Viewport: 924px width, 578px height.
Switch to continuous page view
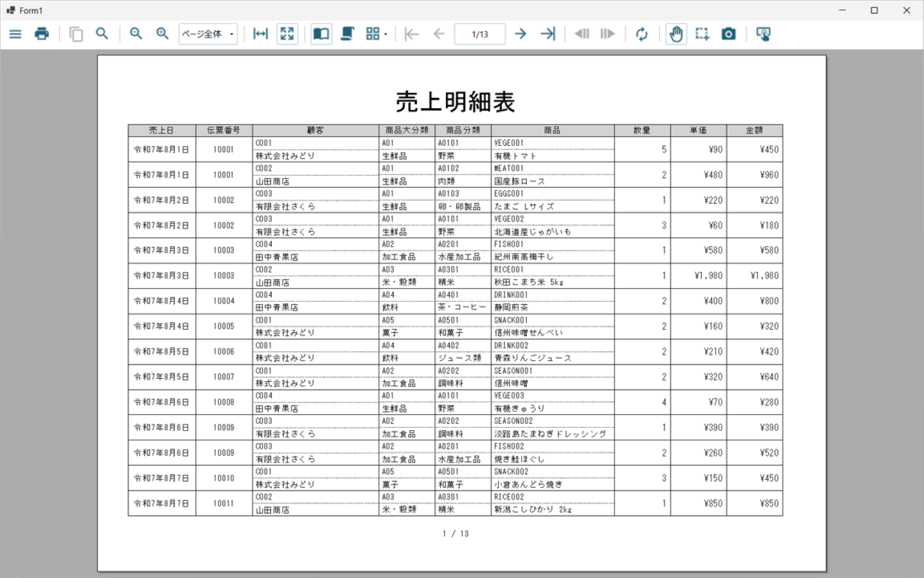coord(348,34)
